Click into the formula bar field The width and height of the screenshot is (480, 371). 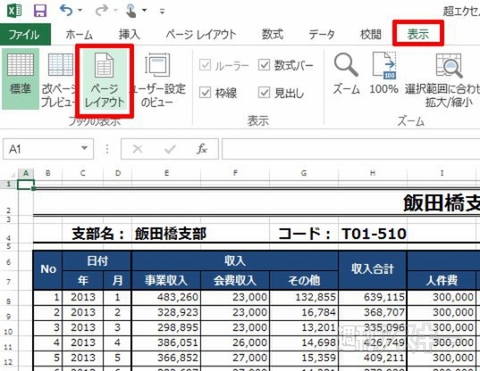pyautogui.click(x=351, y=149)
